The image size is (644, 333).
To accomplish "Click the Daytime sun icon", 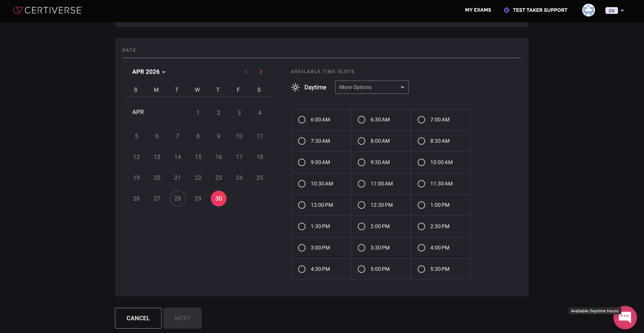I will pos(295,87).
